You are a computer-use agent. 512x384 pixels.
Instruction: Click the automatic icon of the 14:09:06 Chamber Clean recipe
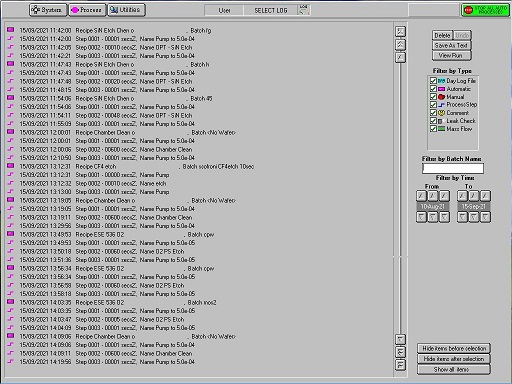[11, 336]
